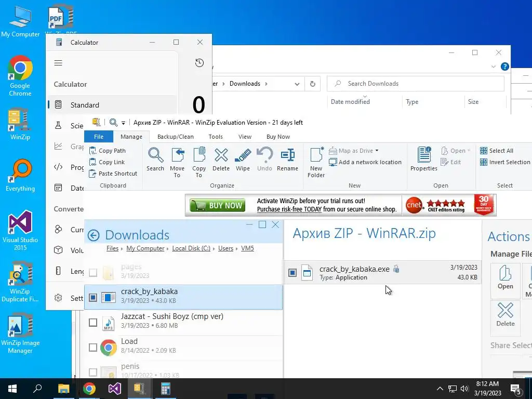Open Everything desktop shortcut
532x399 pixels.
coord(20,176)
